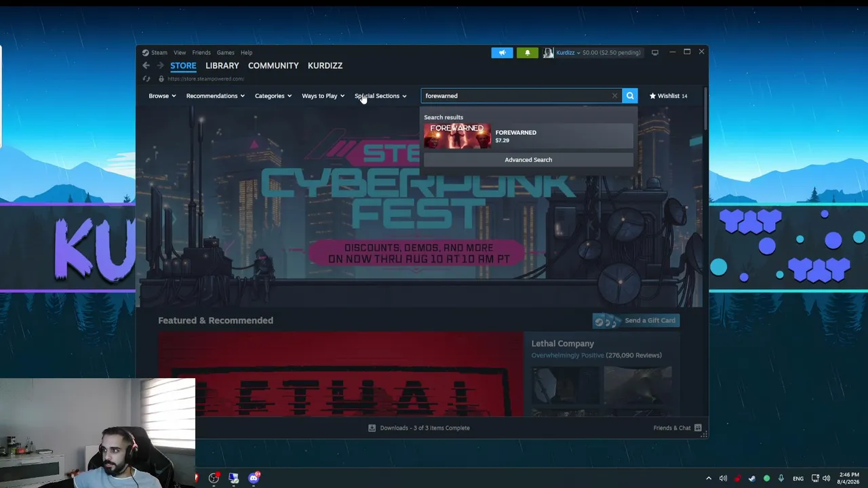Switch to the COMMUNITY tab
Screen dimensions: 868x488
point(273,66)
